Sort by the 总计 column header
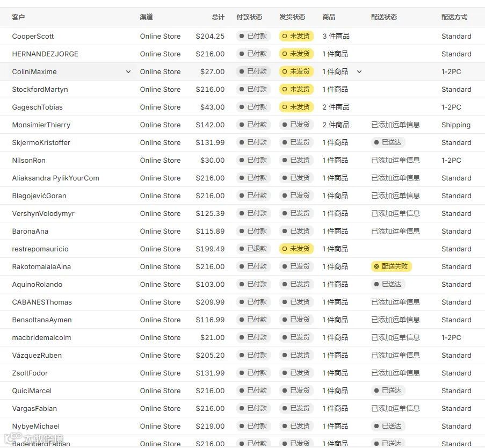The height and width of the screenshot is (448, 485). (218, 17)
